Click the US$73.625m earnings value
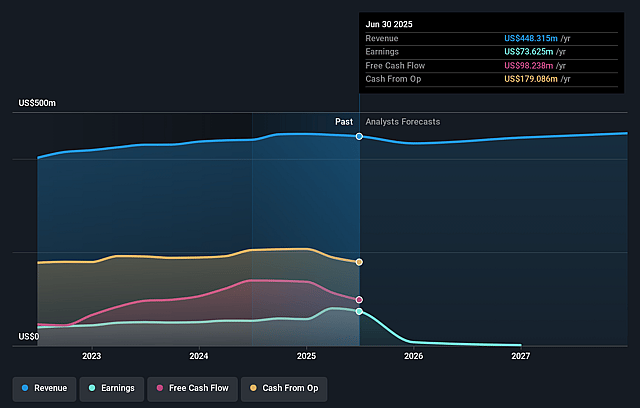Image resolution: width=640 pixels, height=408 pixels. tap(529, 52)
